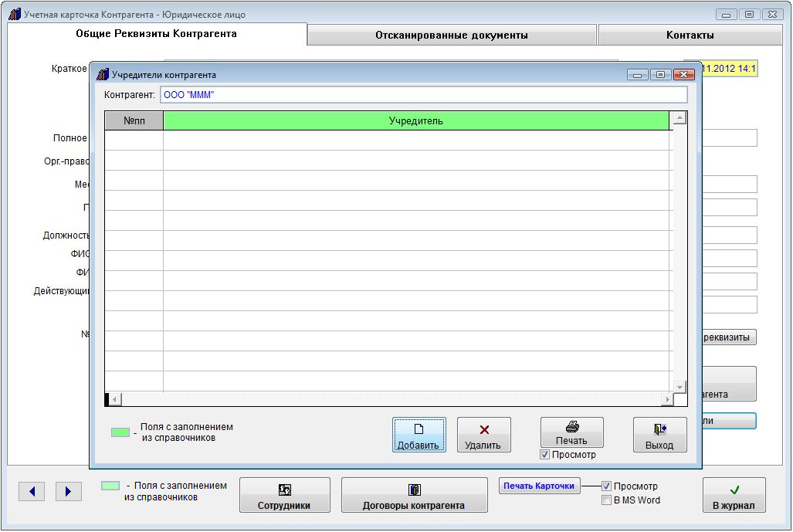Click Печать Карточки button
The image size is (793, 532).
[539, 486]
